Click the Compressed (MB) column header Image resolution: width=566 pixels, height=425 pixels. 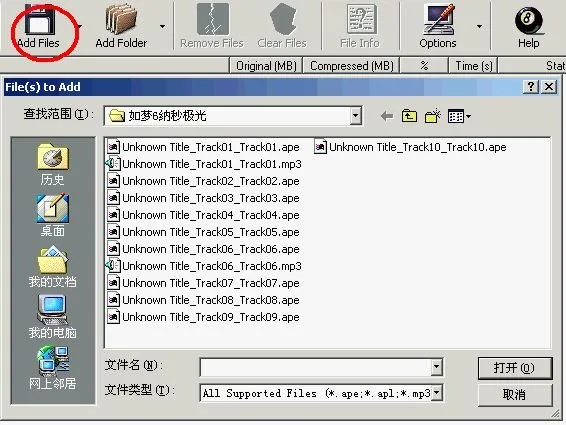click(352, 66)
